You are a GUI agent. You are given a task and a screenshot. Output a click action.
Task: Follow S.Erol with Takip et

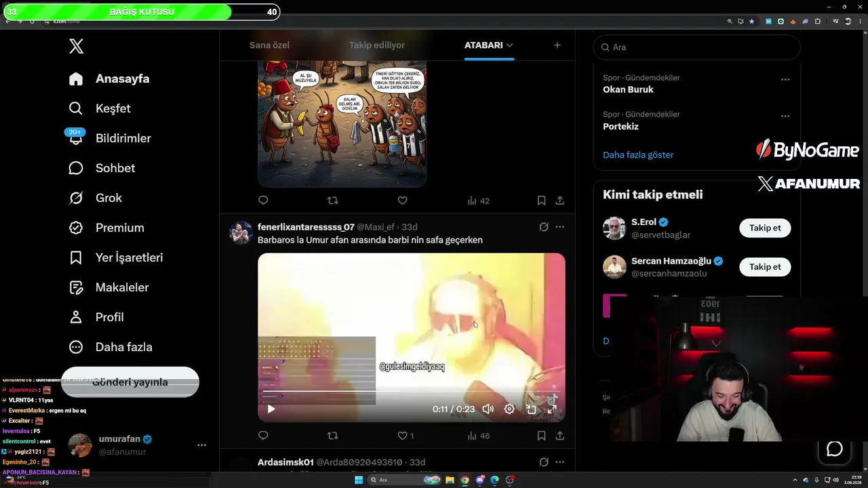click(765, 228)
